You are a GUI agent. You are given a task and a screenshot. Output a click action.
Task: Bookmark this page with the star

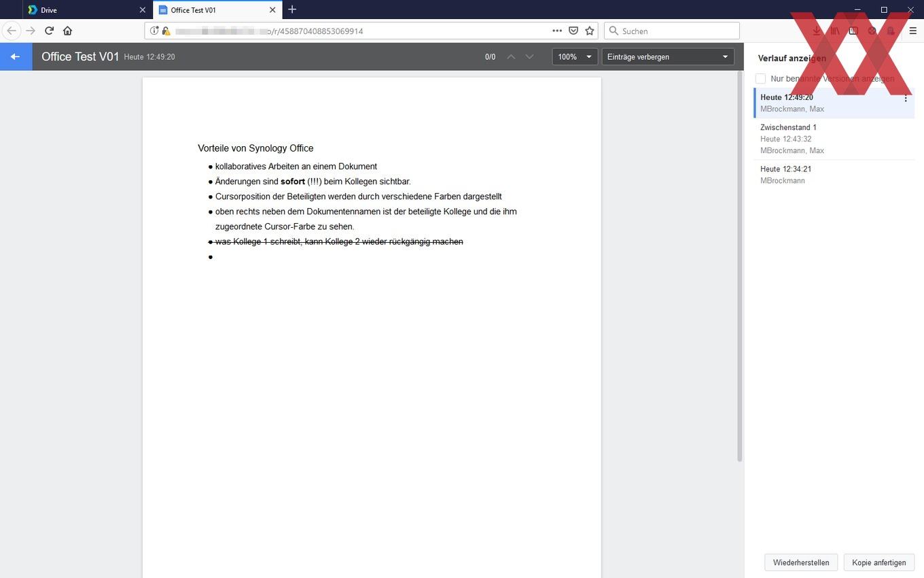(590, 31)
